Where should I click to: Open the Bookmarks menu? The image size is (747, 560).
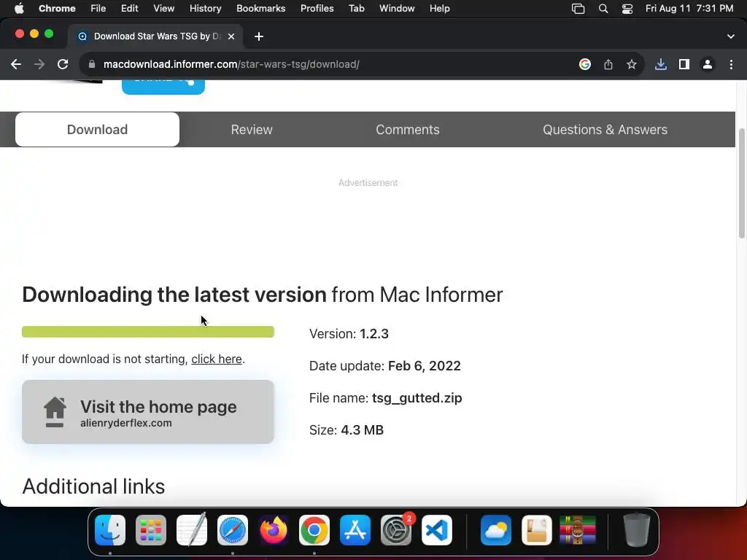point(260,9)
